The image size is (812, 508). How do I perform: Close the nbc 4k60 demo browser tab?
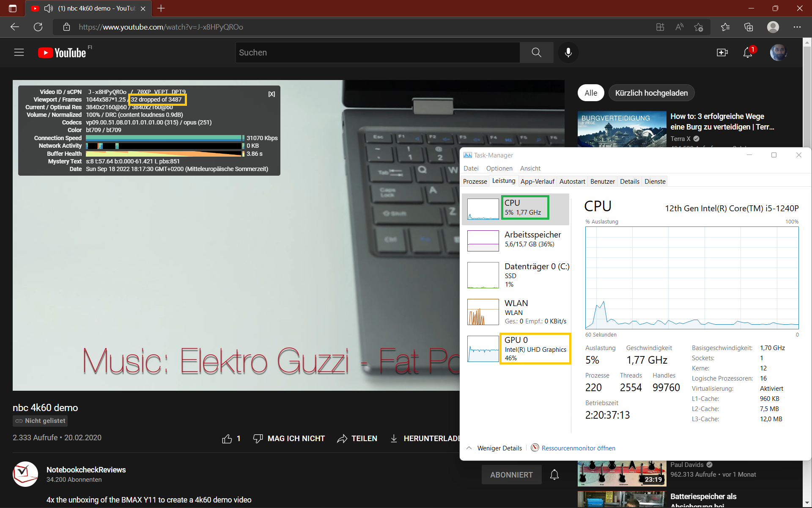143,8
